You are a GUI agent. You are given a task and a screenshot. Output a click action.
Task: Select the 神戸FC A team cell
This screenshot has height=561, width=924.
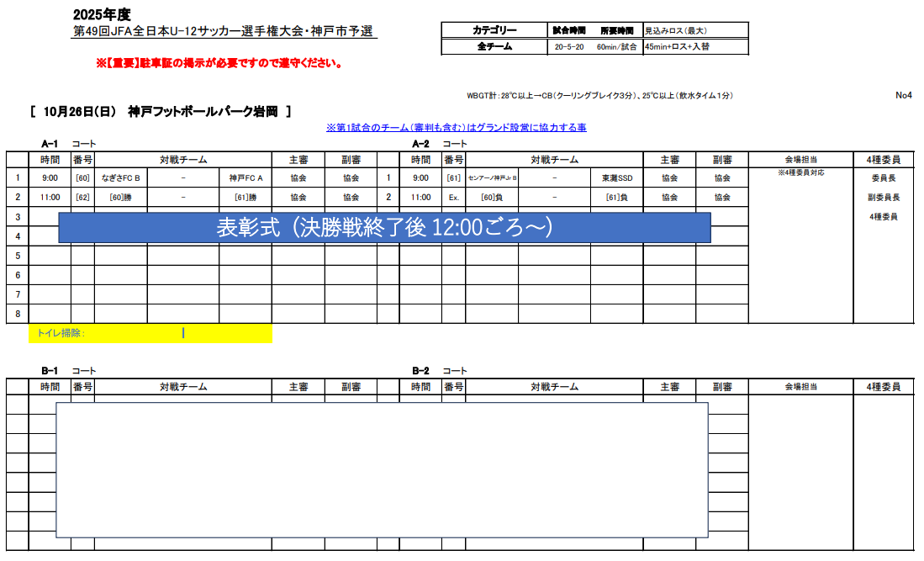tap(246, 178)
